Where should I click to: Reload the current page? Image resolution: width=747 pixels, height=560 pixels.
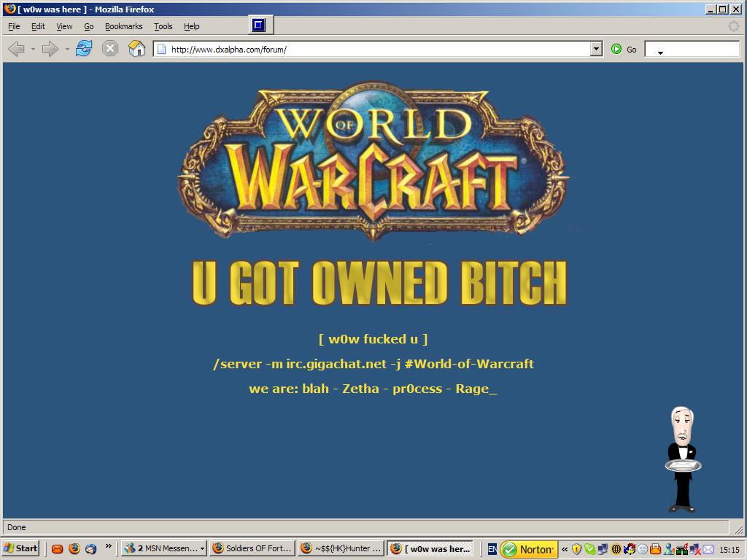(x=84, y=49)
